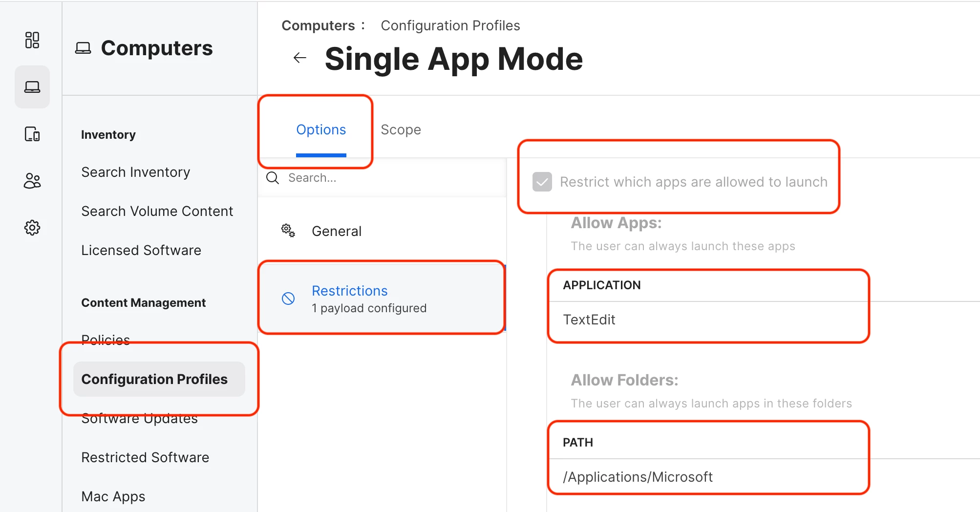Click the Restrictions prohibited-sign icon
980x512 pixels.
(288, 299)
